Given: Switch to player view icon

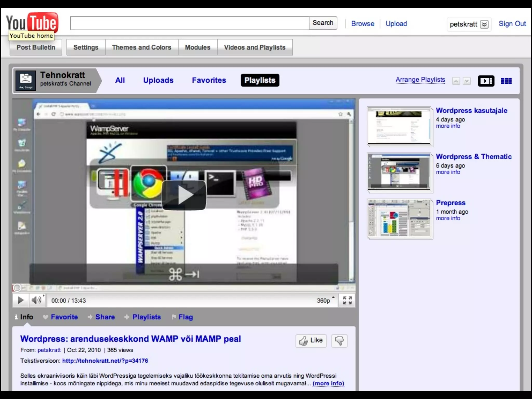Looking at the screenshot, I should [486, 81].
